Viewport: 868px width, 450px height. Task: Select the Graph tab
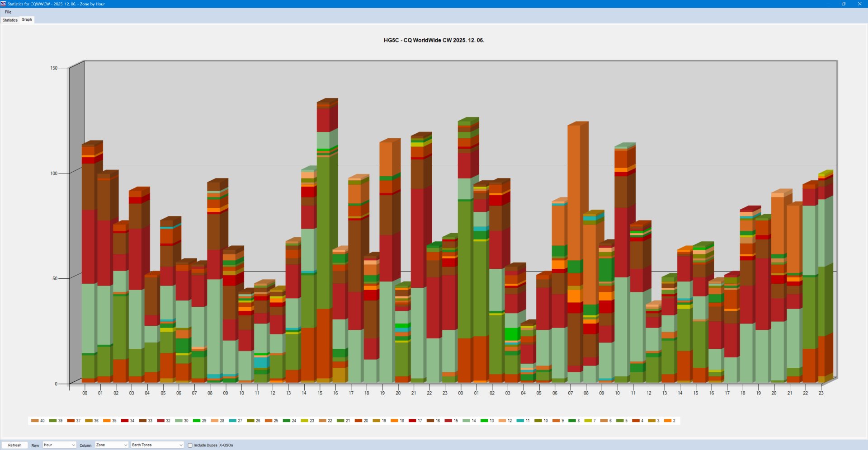(x=27, y=19)
